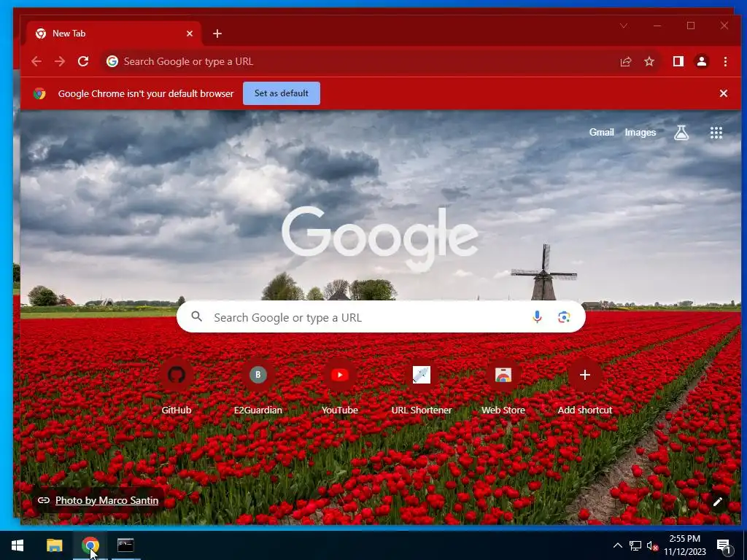Customize this page with pencil icon

coord(718,502)
